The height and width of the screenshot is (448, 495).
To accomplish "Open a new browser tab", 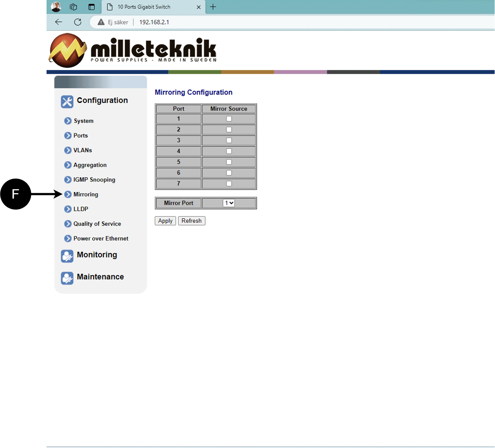I will (x=213, y=7).
